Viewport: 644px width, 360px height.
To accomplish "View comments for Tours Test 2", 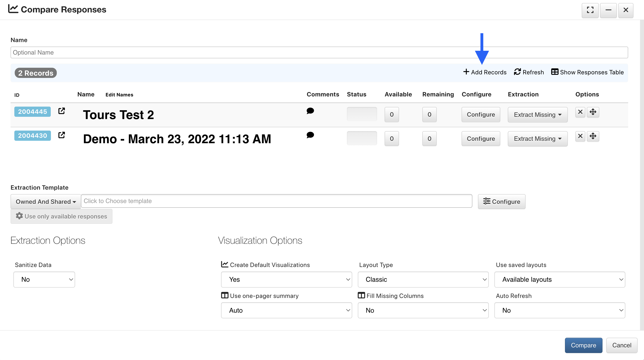I will [310, 111].
